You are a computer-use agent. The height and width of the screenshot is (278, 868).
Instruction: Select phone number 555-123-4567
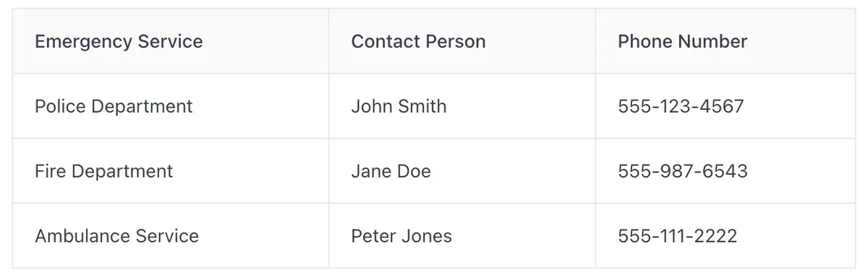coord(681,106)
